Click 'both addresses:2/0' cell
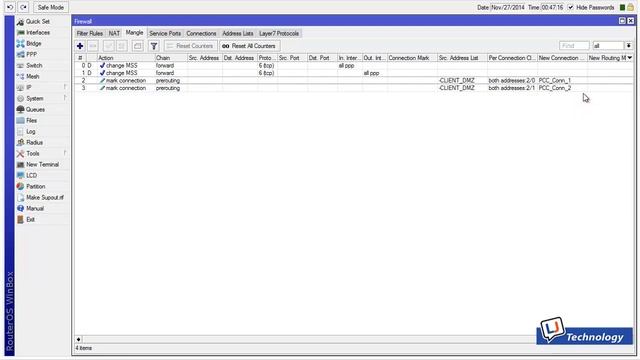The width and height of the screenshot is (640, 360). tap(512, 81)
